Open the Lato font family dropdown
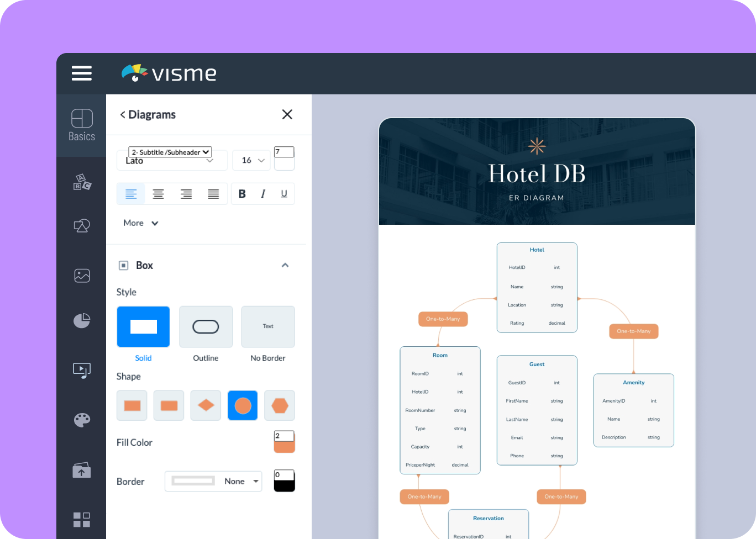756x539 pixels. tap(172, 161)
